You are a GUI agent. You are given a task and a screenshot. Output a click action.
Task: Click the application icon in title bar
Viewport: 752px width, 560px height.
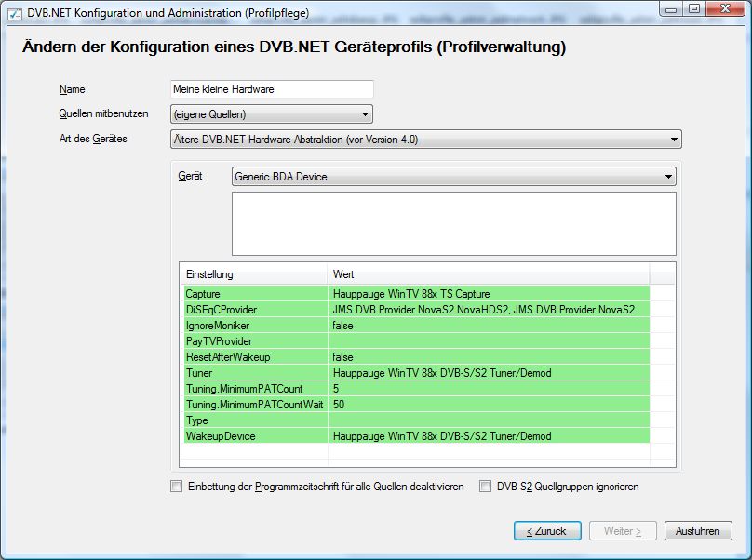pyautogui.click(x=14, y=10)
